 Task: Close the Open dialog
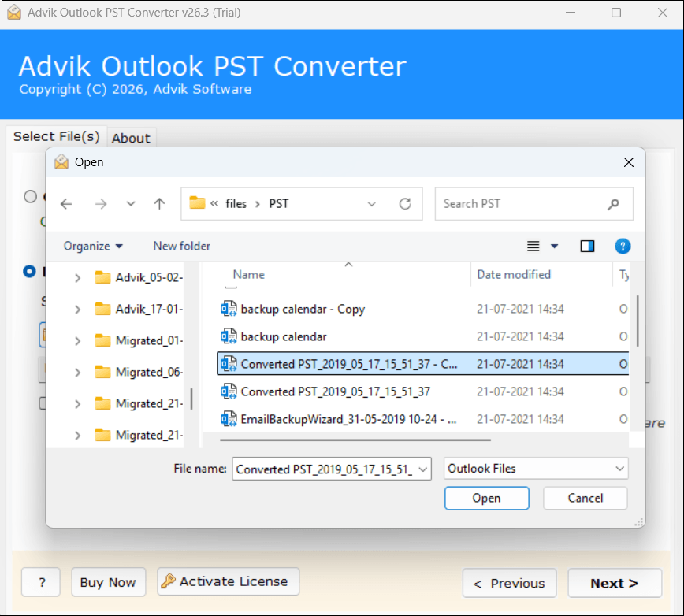tap(629, 162)
